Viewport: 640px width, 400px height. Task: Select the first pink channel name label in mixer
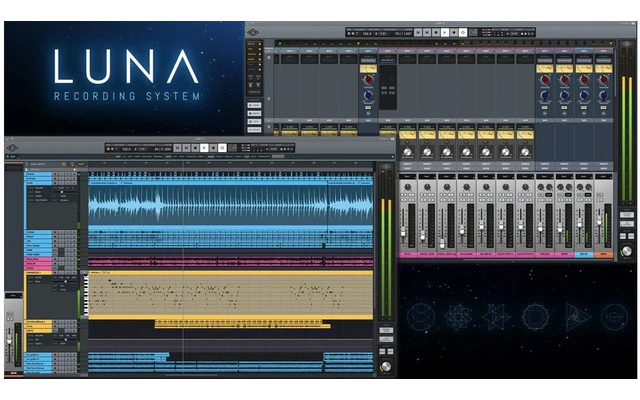pos(407,254)
